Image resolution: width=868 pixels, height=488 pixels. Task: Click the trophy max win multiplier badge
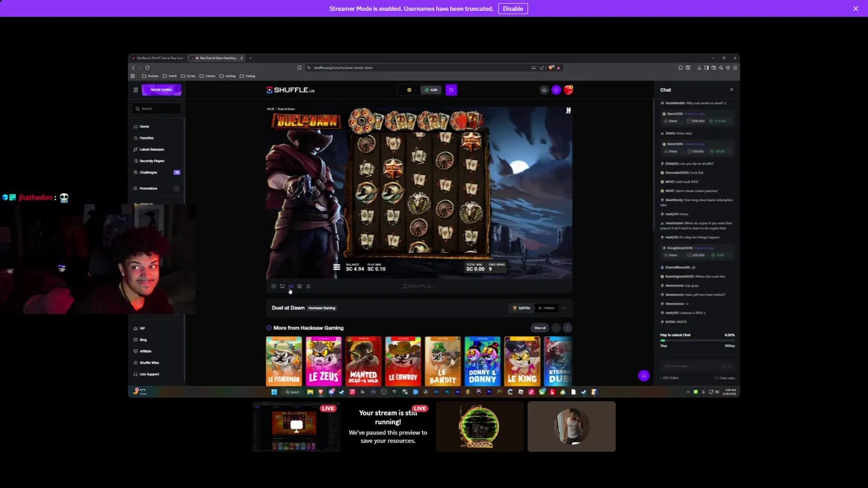[522, 308]
